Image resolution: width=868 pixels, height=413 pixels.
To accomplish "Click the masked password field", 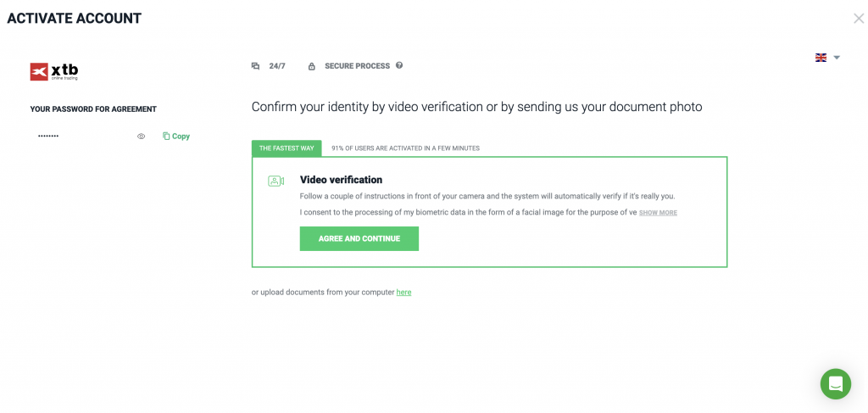I will tap(83, 137).
